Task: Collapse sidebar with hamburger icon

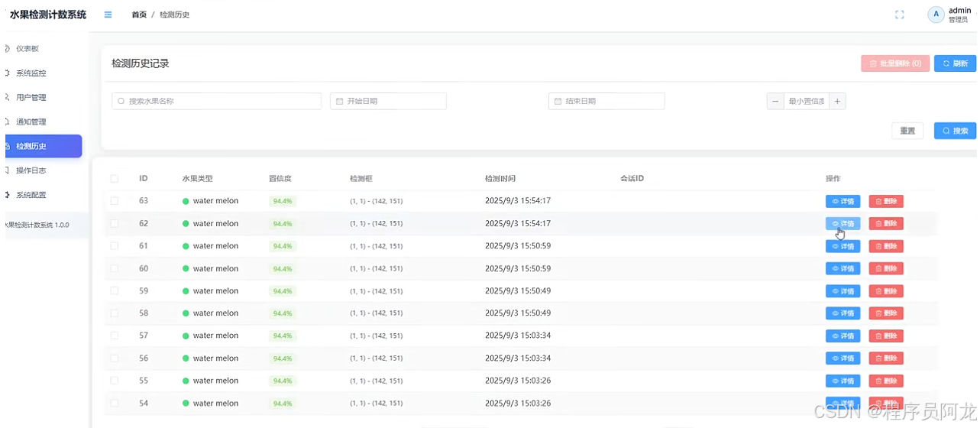Action: pyautogui.click(x=108, y=15)
